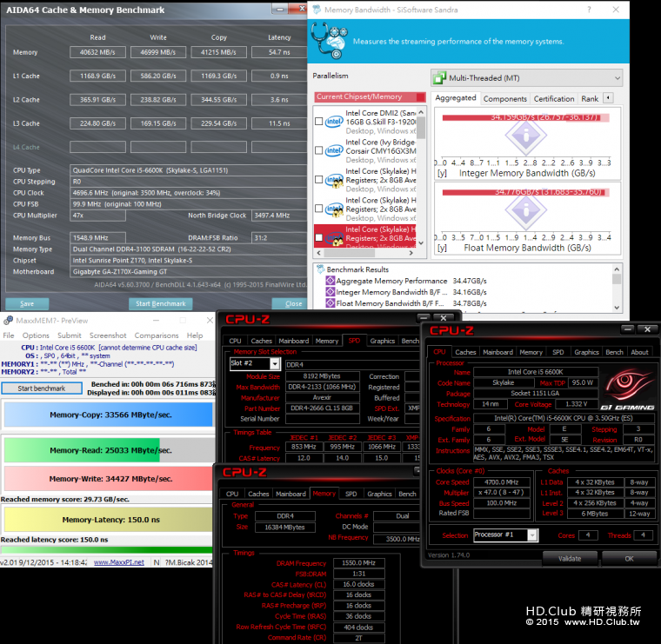Viewport: 661px width, 644px height.
Task: Open MaxxMEM Submit menu
Action: [69, 335]
